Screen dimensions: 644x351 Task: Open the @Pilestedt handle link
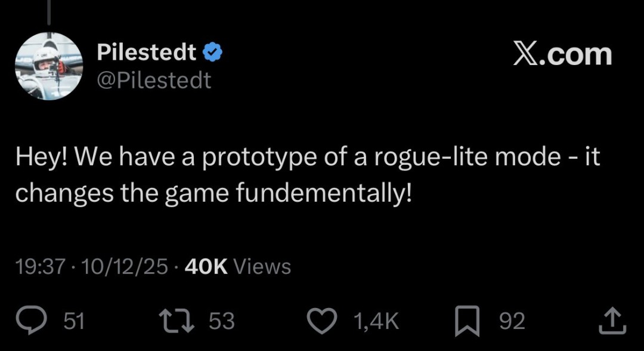[154, 79]
